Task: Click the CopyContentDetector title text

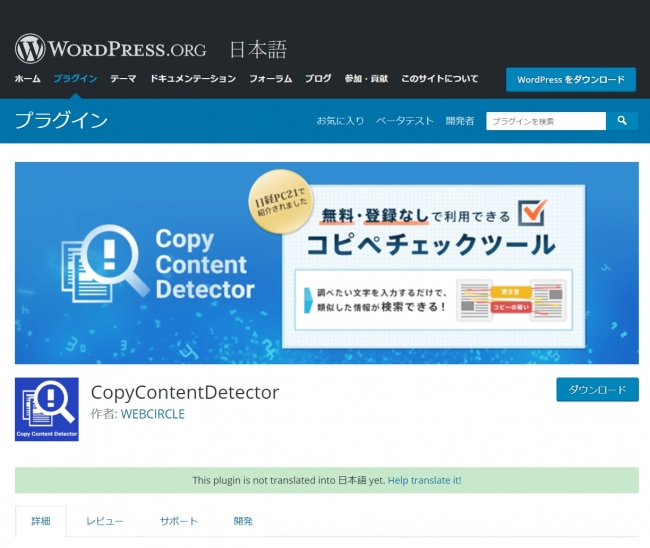Action: (x=185, y=392)
